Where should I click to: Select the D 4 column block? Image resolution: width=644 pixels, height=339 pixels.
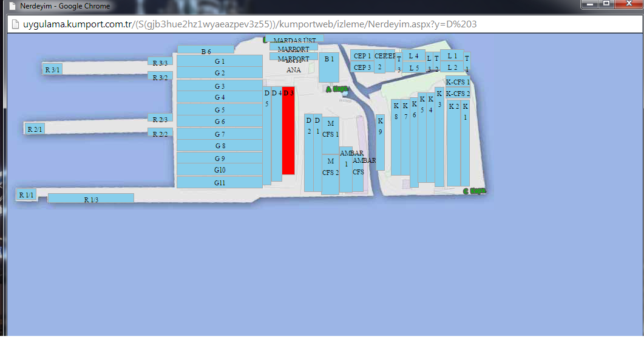click(276, 134)
